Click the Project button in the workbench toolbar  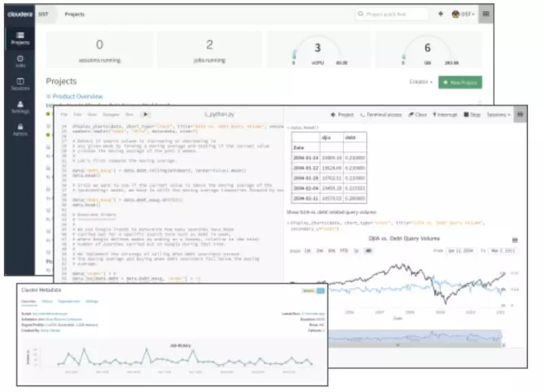(x=342, y=114)
